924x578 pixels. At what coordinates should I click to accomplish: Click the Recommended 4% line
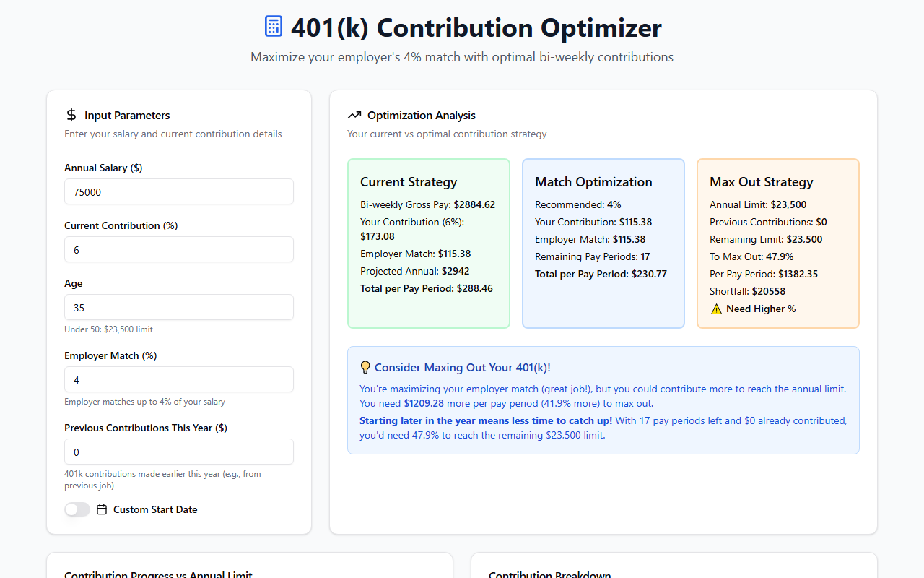[578, 204]
